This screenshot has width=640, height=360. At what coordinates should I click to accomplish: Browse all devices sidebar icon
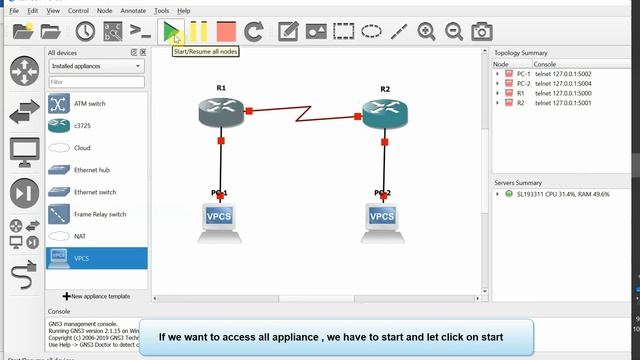pyautogui.click(x=24, y=234)
